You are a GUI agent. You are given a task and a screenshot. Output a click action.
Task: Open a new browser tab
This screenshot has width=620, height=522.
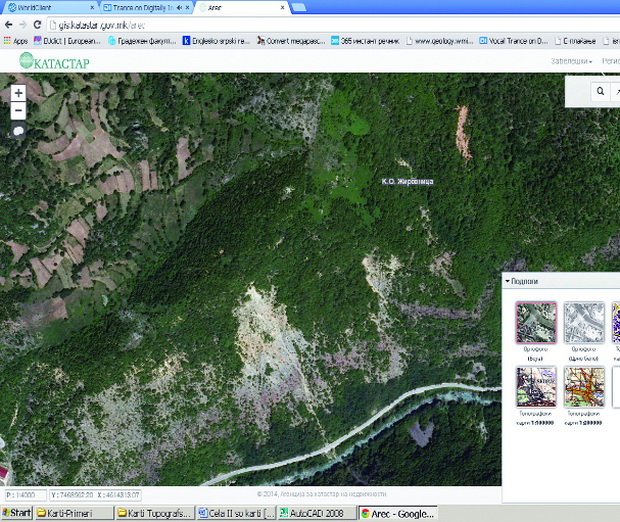pyautogui.click(x=299, y=8)
